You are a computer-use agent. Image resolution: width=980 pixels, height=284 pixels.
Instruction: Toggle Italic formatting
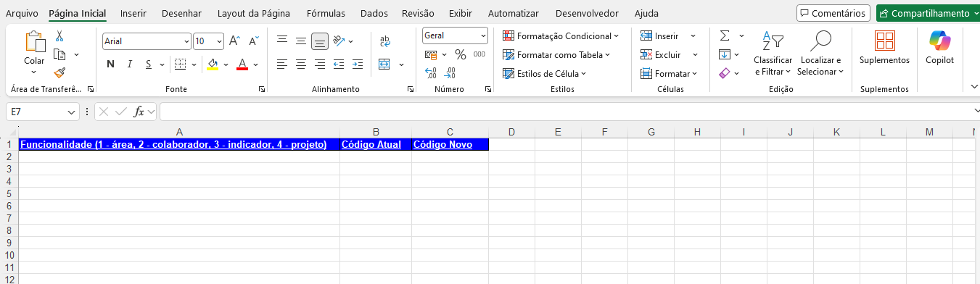(x=130, y=64)
